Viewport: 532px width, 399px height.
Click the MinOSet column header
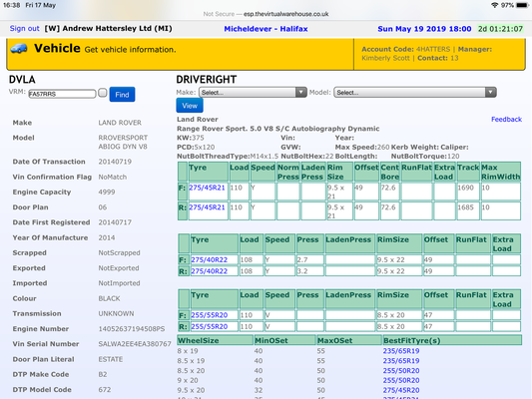(x=285, y=340)
